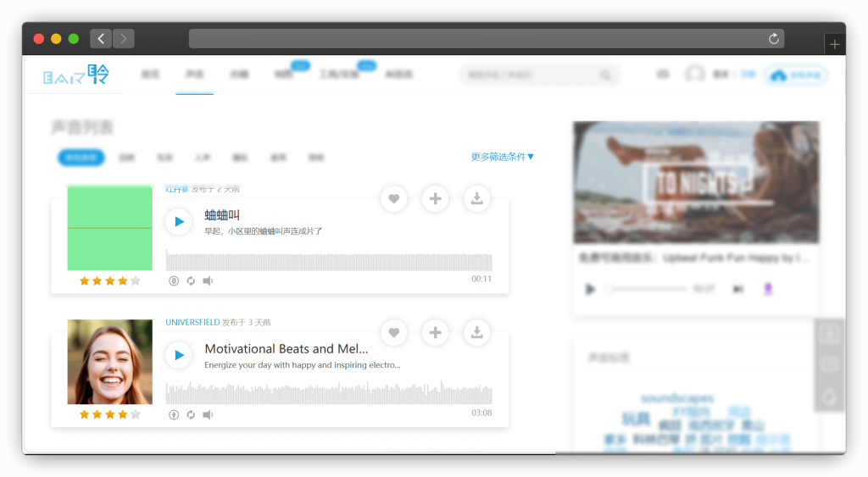Favorite 蛐蛐叫 with the heart icon
868x477 pixels.
point(393,198)
